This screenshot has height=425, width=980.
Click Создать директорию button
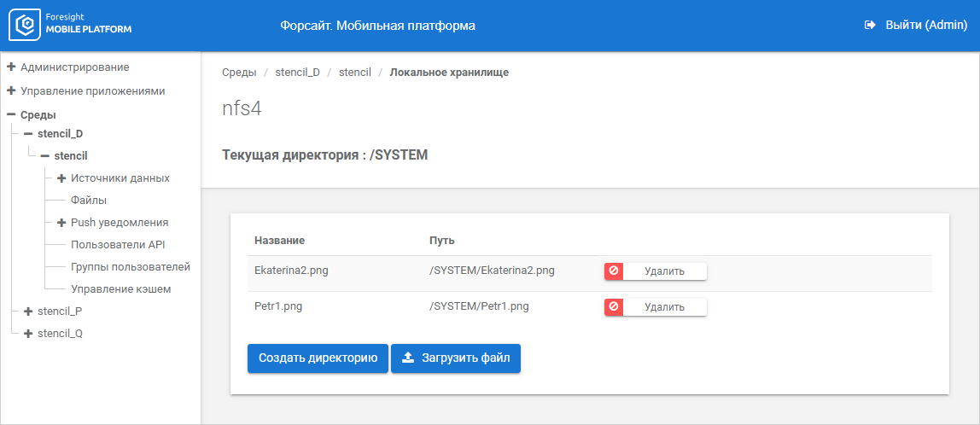pyautogui.click(x=318, y=358)
